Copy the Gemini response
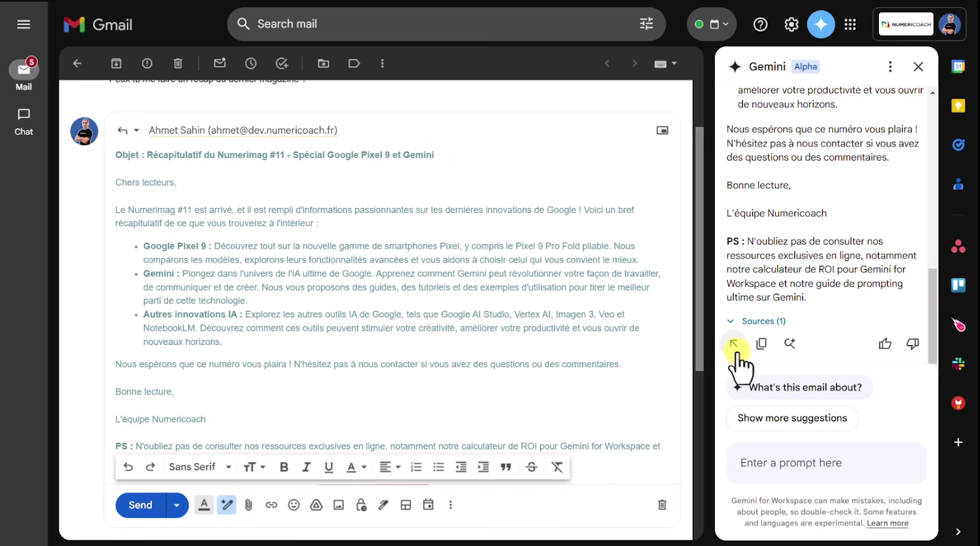The width and height of the screenshot is (980, 546). [x=761, y=344]
